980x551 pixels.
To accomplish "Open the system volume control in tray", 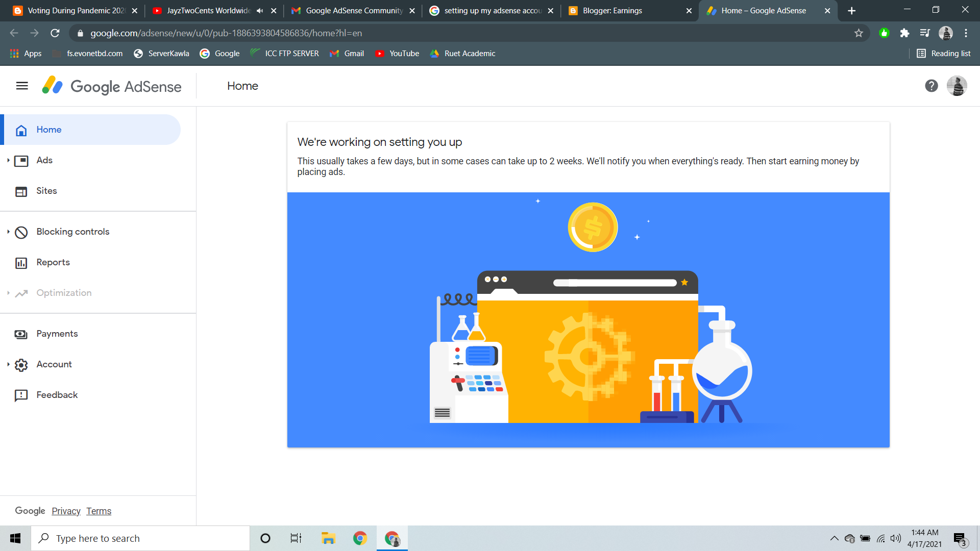I will pos(896,538).
